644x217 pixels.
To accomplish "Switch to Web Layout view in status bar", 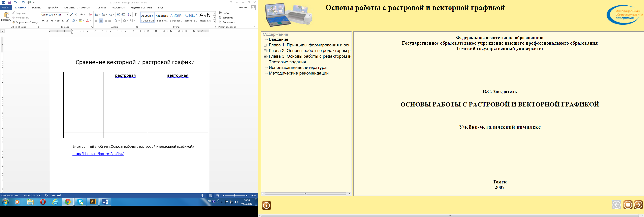I will 218,196.
